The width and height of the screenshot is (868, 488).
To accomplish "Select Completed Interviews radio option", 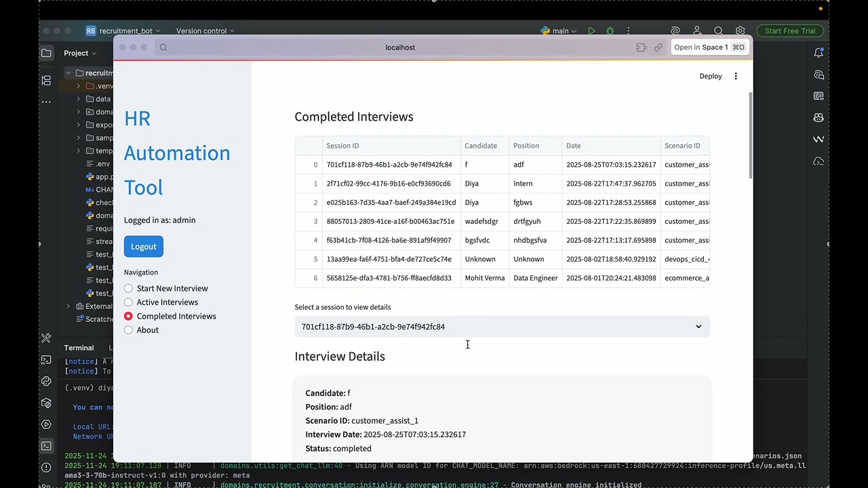I will pyautogui.click(x=170, y=316).
